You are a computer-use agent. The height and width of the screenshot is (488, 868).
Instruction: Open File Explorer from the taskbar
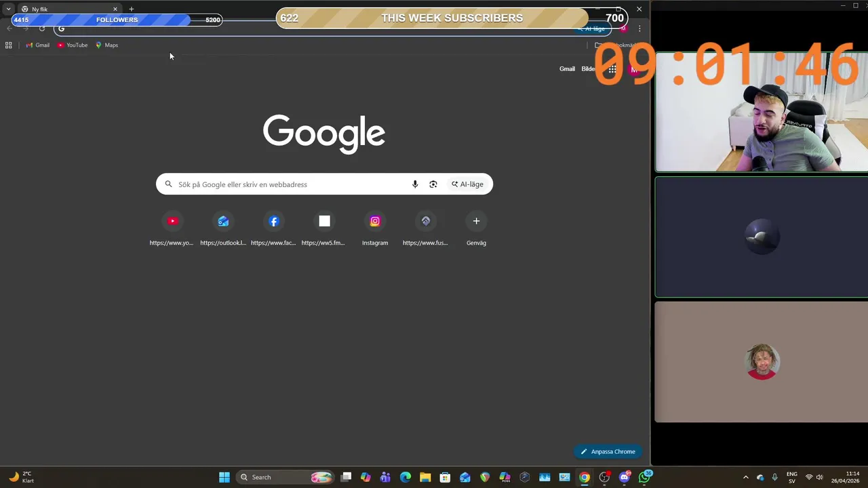click(425, 477)
